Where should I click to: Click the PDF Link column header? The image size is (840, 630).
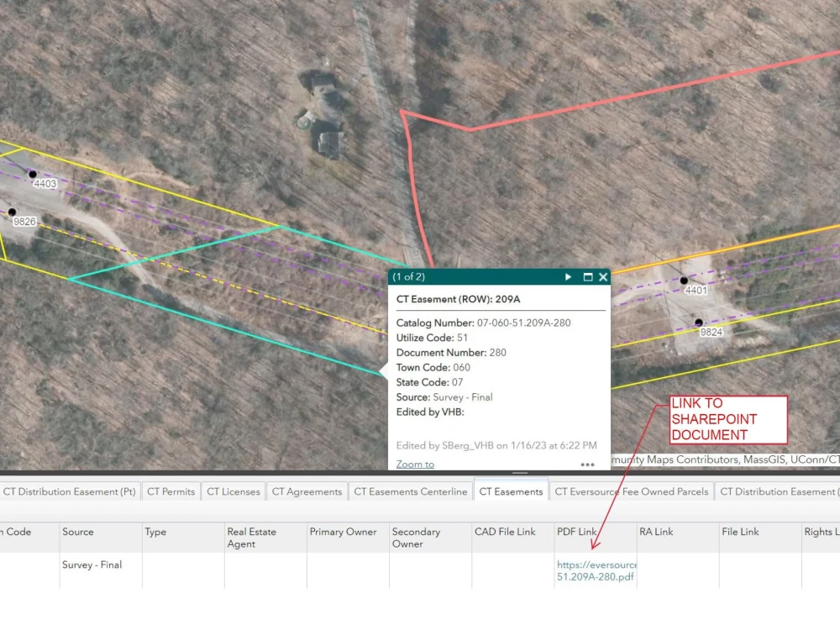577,532
